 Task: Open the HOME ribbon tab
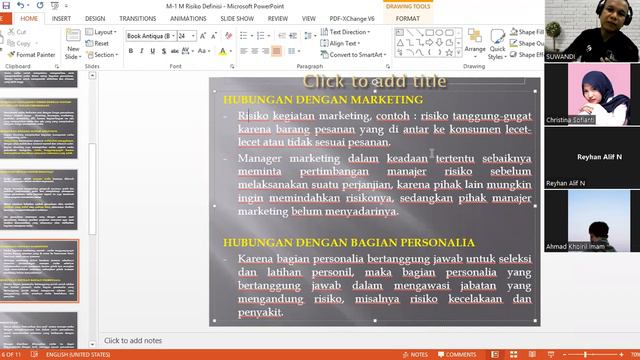coord(29,19)
